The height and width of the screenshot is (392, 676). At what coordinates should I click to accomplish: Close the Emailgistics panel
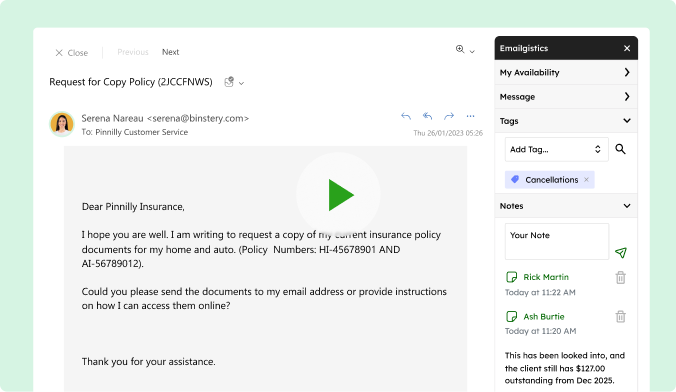point(627,48)
